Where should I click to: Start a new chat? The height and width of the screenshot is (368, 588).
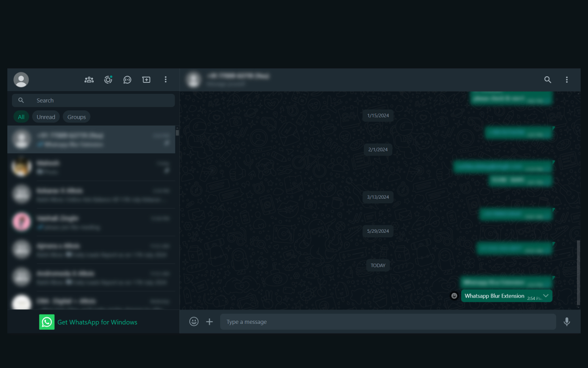click(147, 80)
